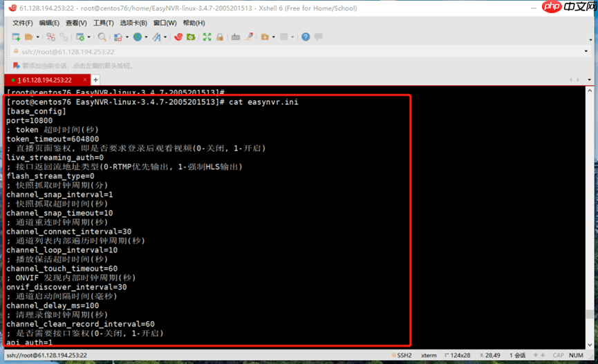This screenshot has width=598, height=364.
Task: Click the channel_connect_interval=30 terminal line
Action: click(x=68, y=231)
